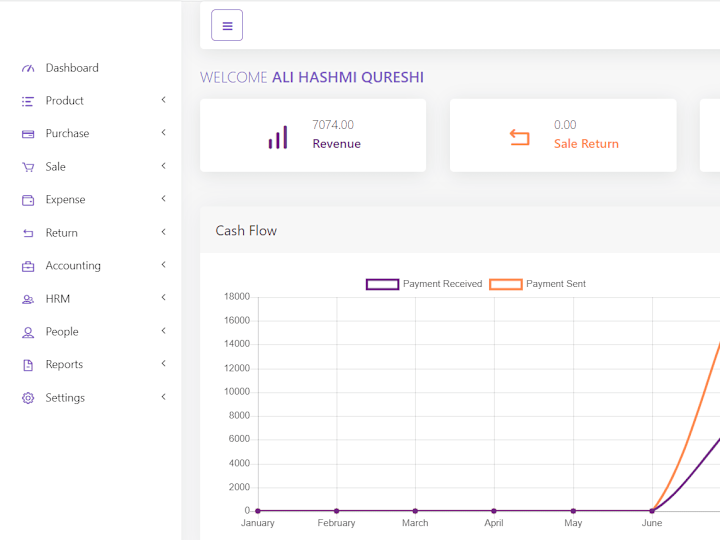Expand the Reports menu chevron
This screenshot has width=720, height=540.
click(x=163, y=364)
